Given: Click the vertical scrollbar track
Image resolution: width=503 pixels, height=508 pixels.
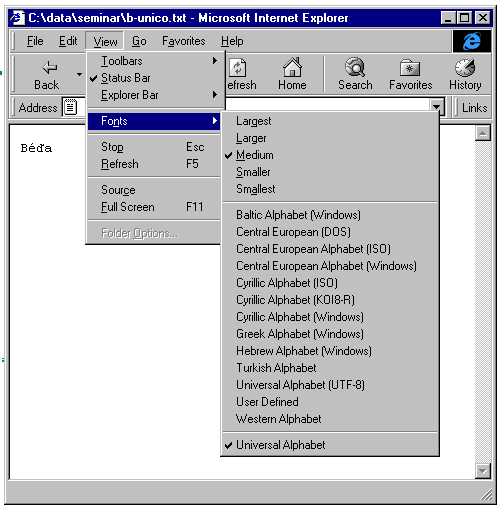Looking at the screenshot, I should tap(483, 302).
